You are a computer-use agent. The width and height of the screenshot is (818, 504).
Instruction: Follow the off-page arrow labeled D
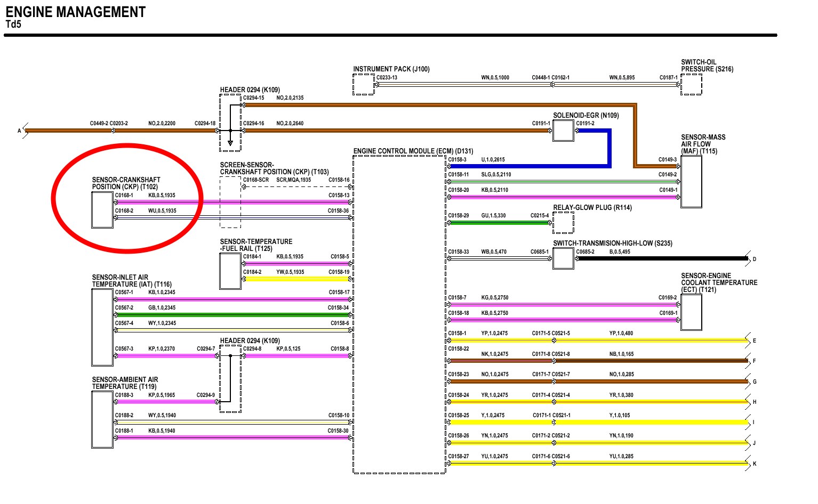point(749,259)
